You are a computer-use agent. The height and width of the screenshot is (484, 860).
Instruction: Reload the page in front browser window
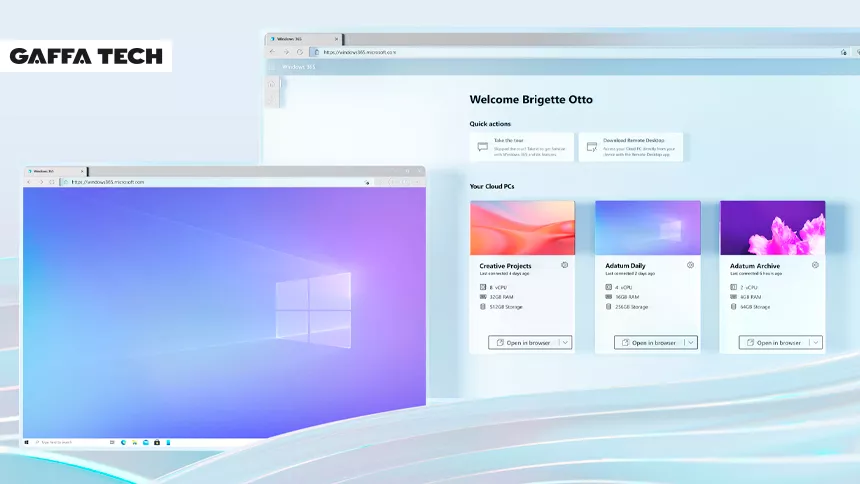click(x=52, y=182)
